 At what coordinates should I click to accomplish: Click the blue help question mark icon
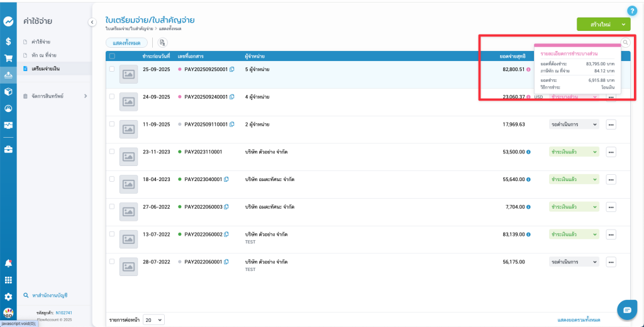[632, 11]
